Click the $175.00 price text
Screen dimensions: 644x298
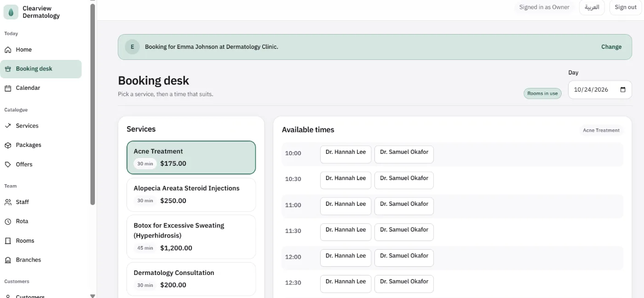click(x=173, y=164)
